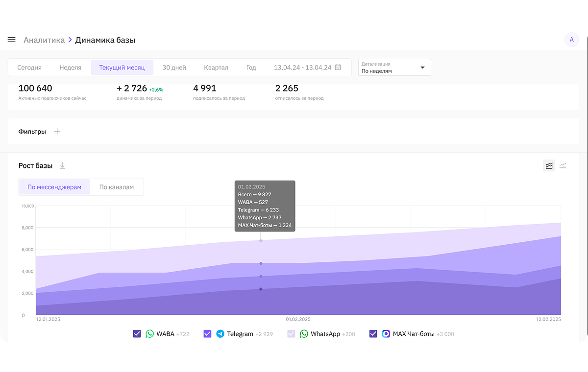The height and width of the screenshot is (372, 588).
Task: Click the topmost data point on chart
Action: 261,241
